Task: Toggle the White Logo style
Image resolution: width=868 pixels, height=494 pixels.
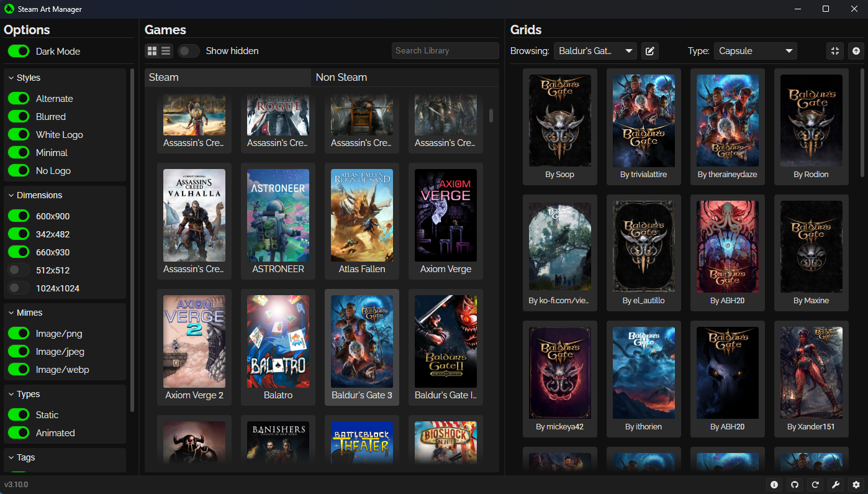Action: (x=19, y=135)
